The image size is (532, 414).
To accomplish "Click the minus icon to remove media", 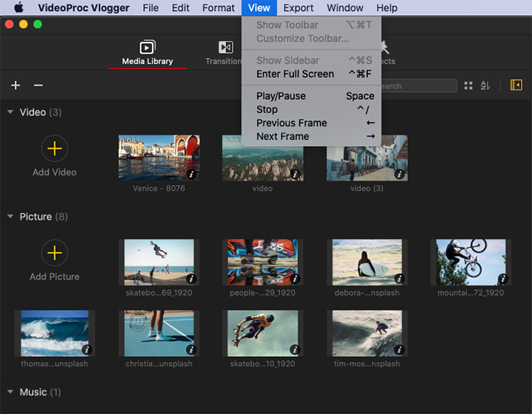I will (38, 85).
